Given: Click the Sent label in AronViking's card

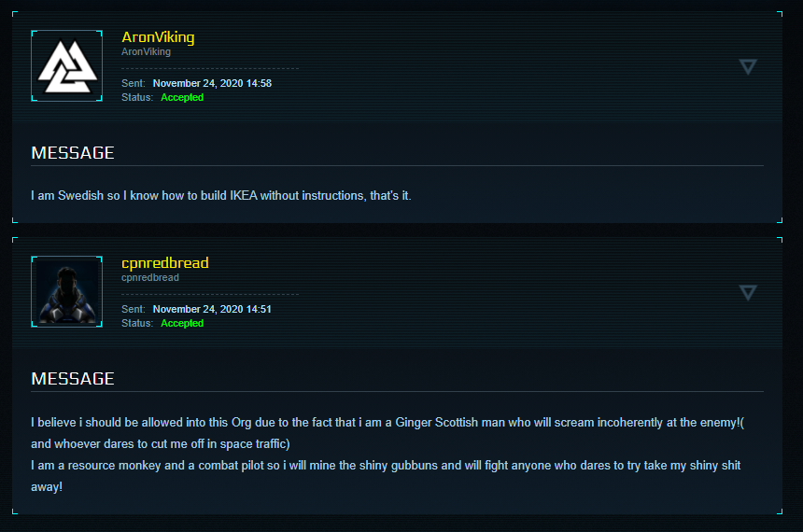Looking at the screenshot, I should pos(134,83).
